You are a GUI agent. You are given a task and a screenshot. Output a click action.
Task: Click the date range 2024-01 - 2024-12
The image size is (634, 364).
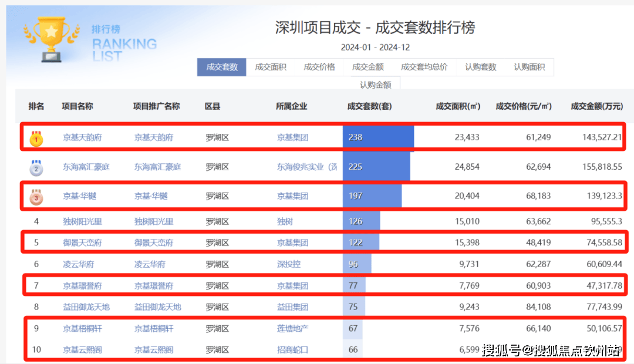click(375, 48)
